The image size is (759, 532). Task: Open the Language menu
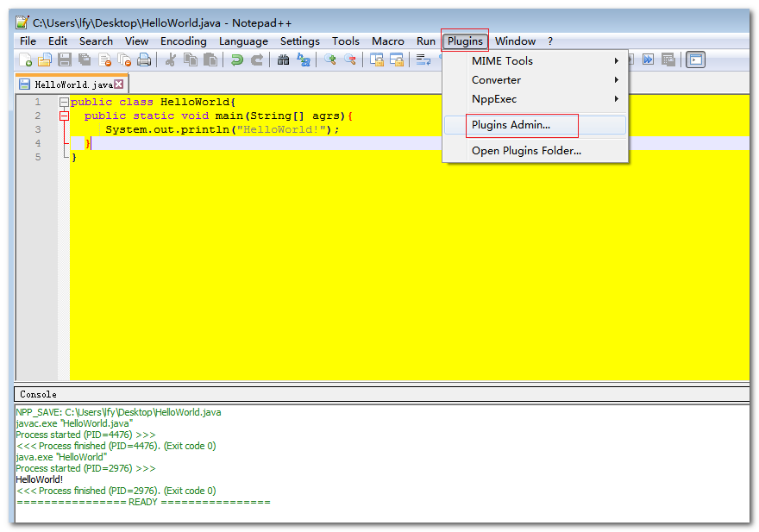pyautogui.click(x=243, y=41)
